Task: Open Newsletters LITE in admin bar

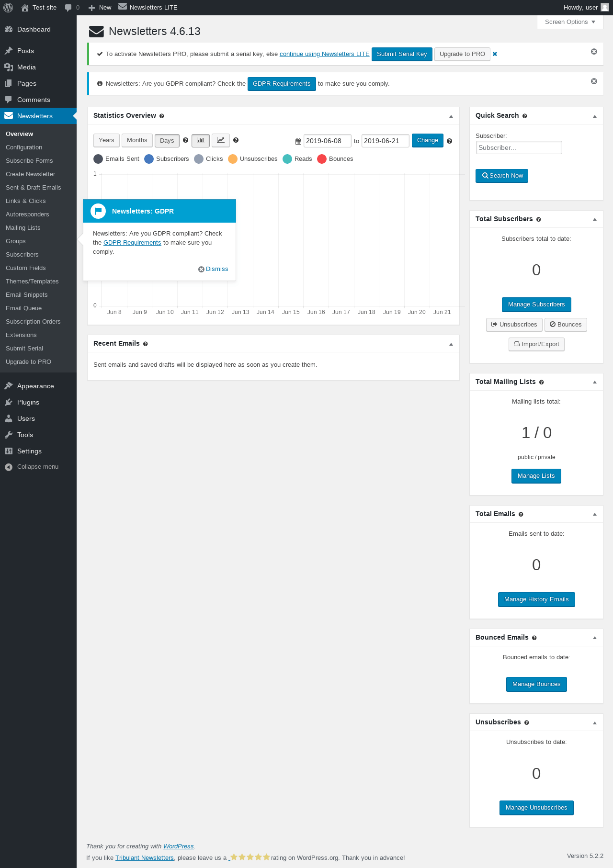Action: tap(148, 8)
